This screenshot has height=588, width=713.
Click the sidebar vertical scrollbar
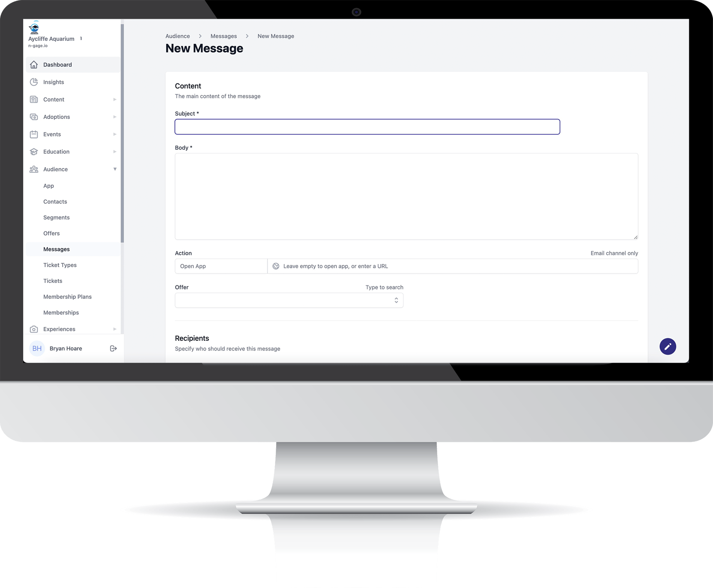[122, 133]
